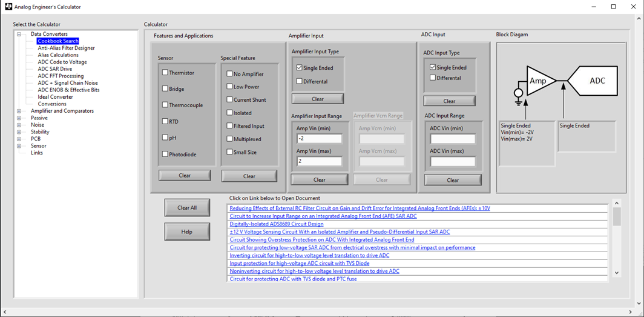Click the Clear All button

(x=187, y=208)
